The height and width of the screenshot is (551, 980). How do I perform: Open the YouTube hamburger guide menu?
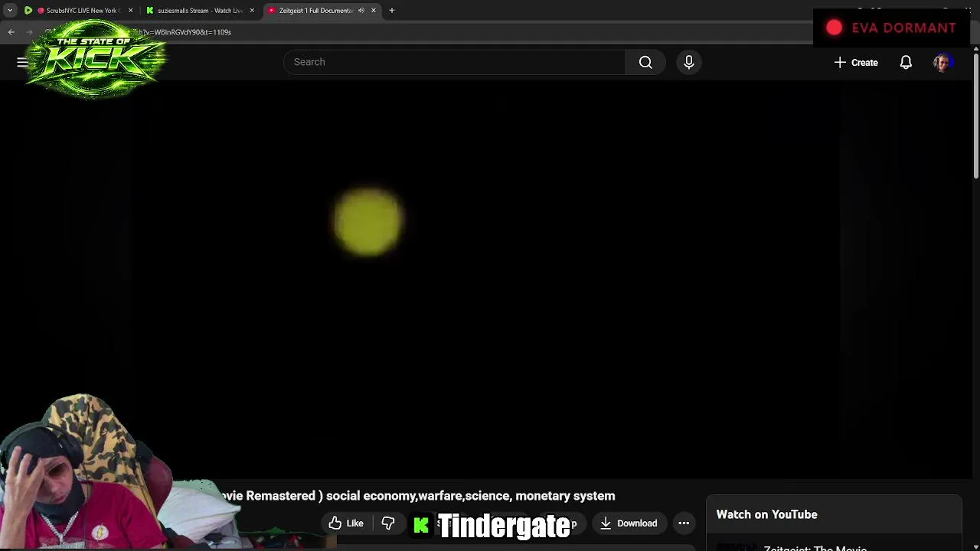tap(22, 62)
